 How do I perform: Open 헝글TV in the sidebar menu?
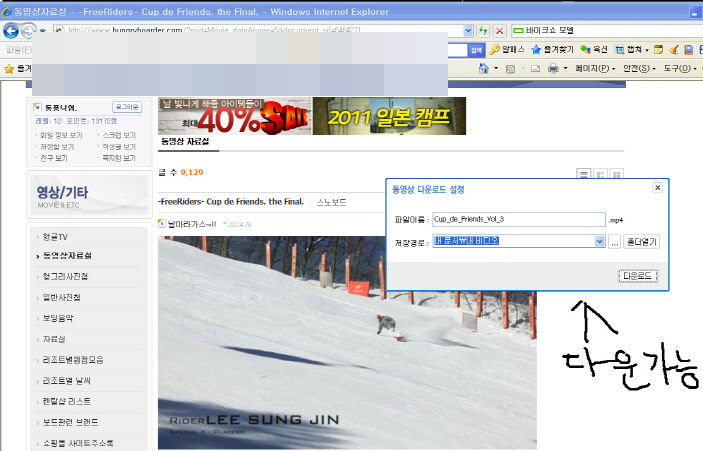(56, 237)
